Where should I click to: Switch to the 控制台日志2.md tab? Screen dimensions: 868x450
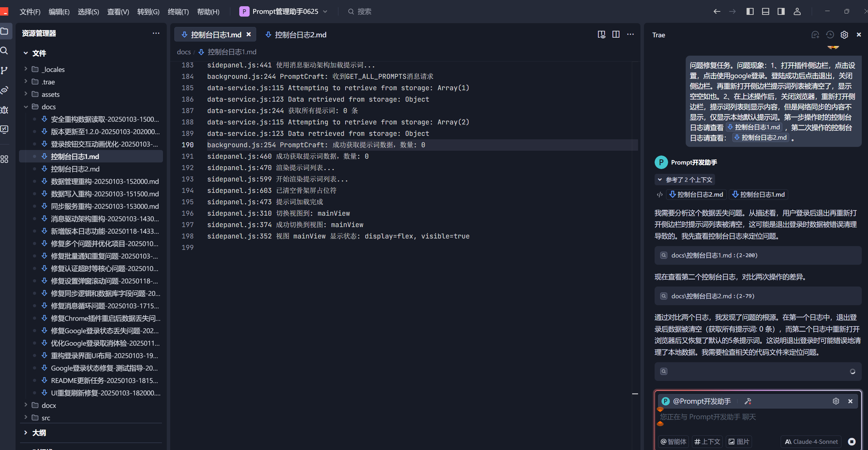pos(296,35)
